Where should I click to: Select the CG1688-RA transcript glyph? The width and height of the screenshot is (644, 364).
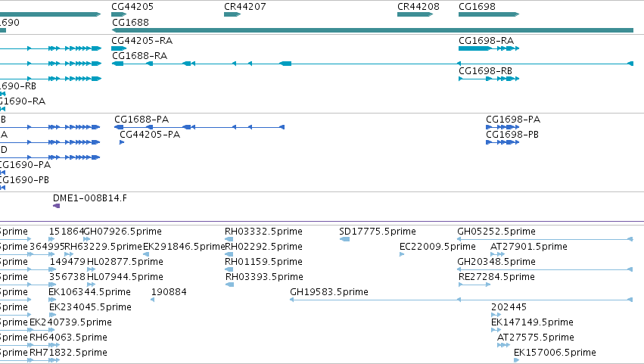coord(372,64)
